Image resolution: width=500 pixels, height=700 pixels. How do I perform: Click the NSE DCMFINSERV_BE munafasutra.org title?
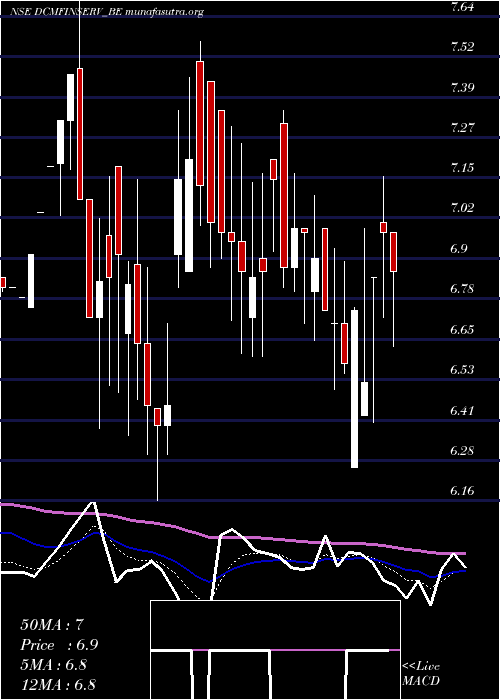coord(107,12)
